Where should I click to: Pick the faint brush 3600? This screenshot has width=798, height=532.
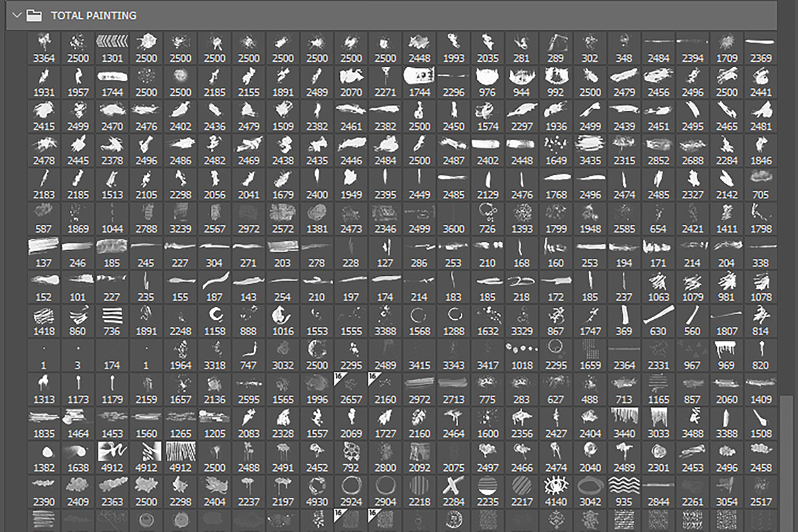(x=454, y=219)
